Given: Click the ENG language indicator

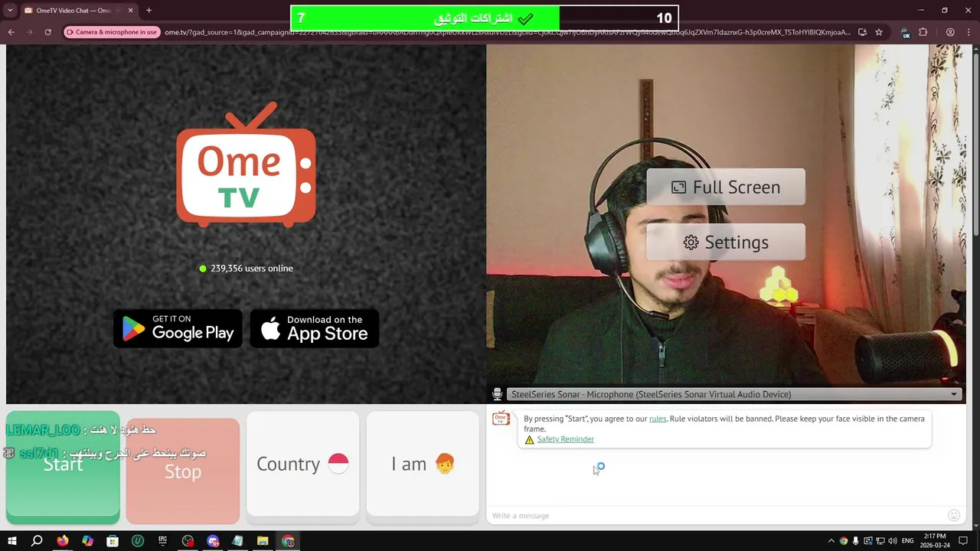Looking at the screenshot, I should click(x=908, y=541).
